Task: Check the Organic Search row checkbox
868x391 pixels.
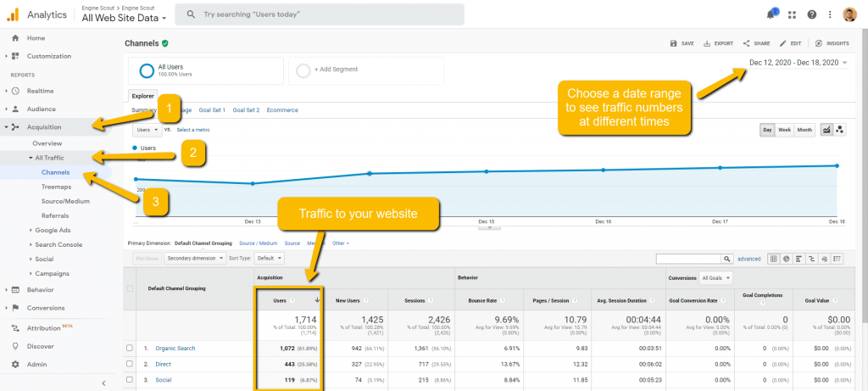Action: click(x=130, y=348)
